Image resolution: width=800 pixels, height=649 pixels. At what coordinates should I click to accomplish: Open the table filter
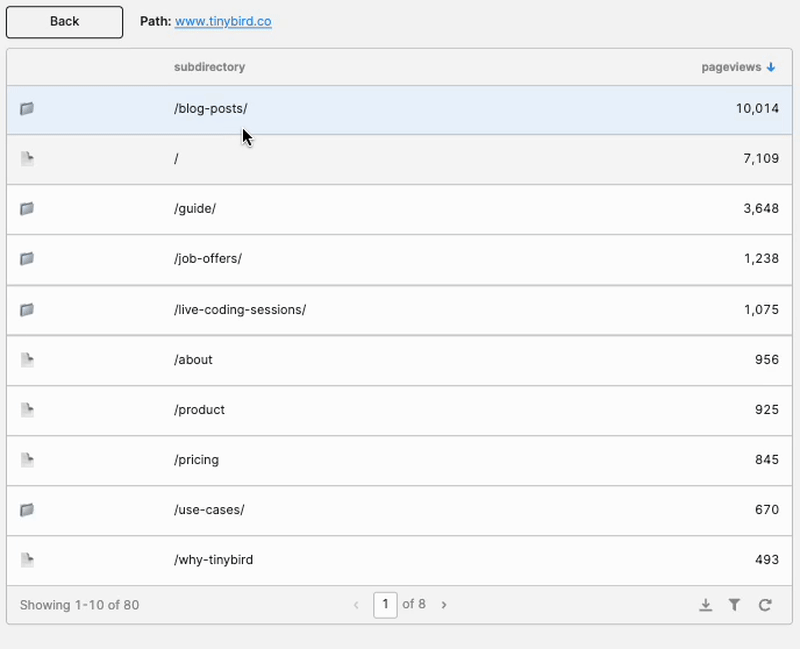735,605
